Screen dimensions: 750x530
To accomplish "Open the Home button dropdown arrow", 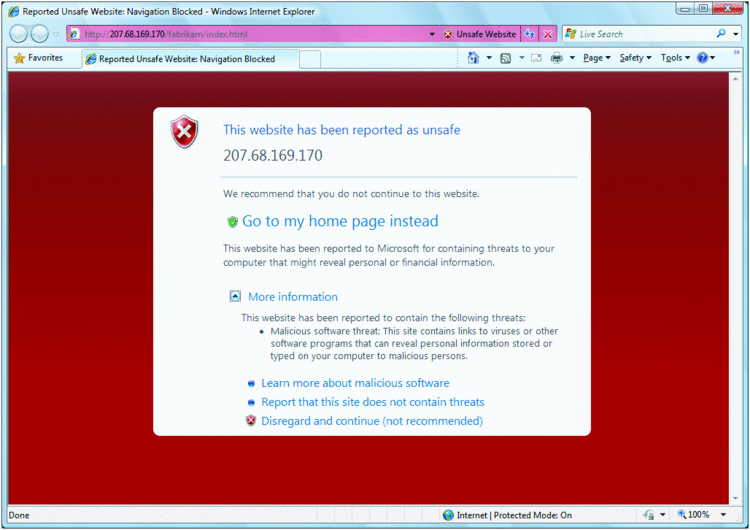I will pyautogui.click(x=489, y=58).
